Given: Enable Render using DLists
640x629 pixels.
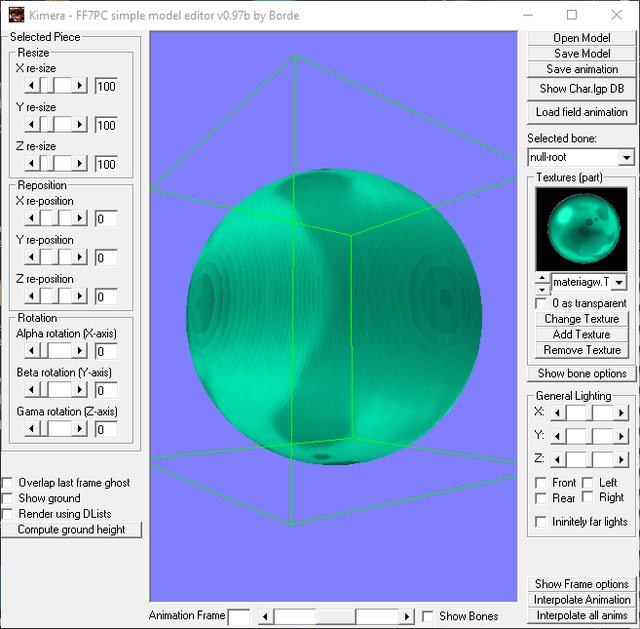Looking at the screenshot, I should 7,514.
